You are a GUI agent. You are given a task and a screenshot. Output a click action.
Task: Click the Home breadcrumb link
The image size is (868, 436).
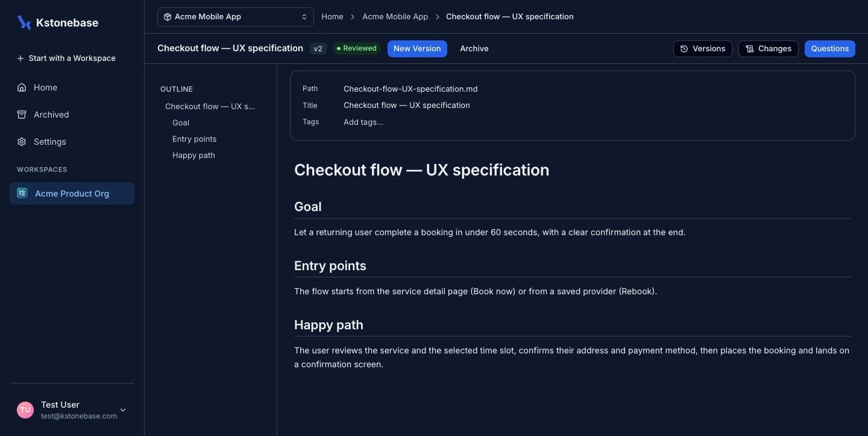332,17
